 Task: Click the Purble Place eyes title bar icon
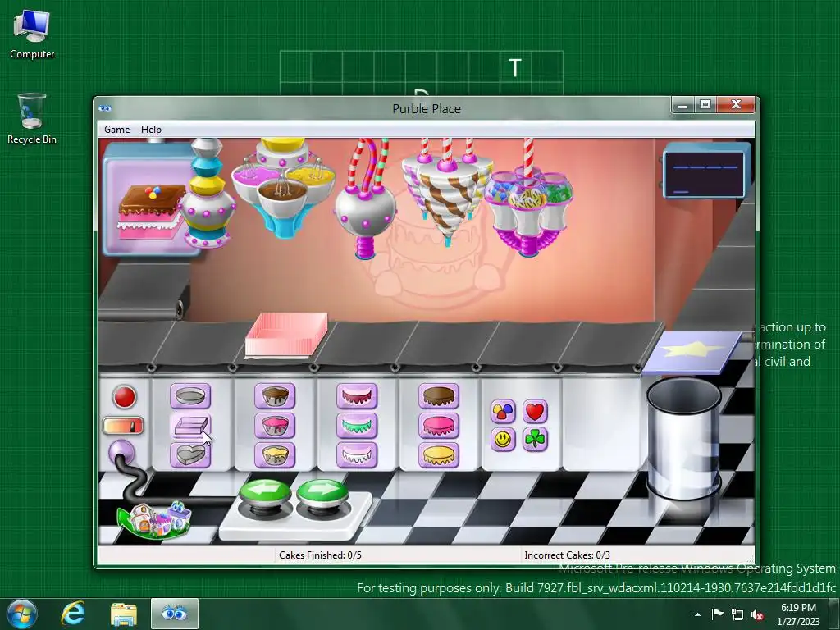(x=105, y=109)
